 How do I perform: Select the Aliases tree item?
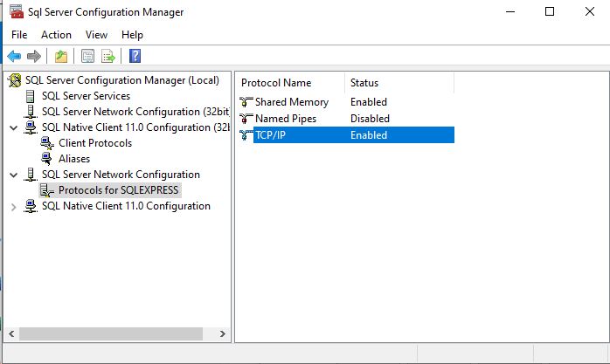pyautogui.click(x=74, y=159)
